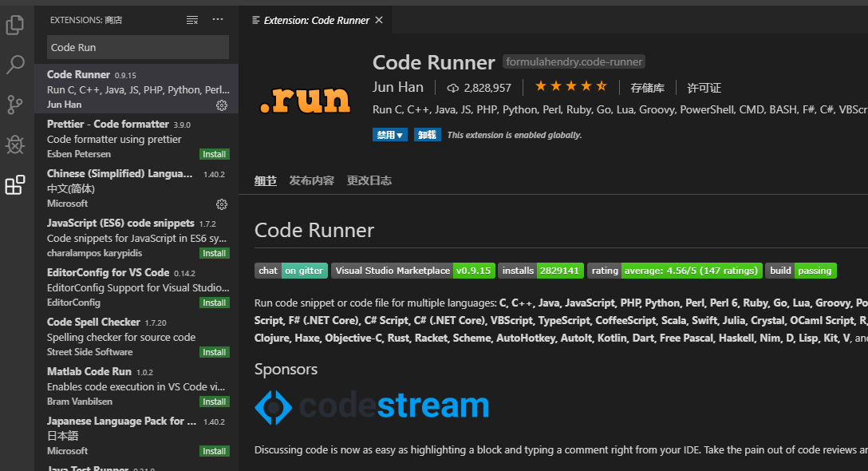Select EditorConfig for VS Code entry
Image resolution: width=868 pixels, height=471 pixels.
click(136, 287)
